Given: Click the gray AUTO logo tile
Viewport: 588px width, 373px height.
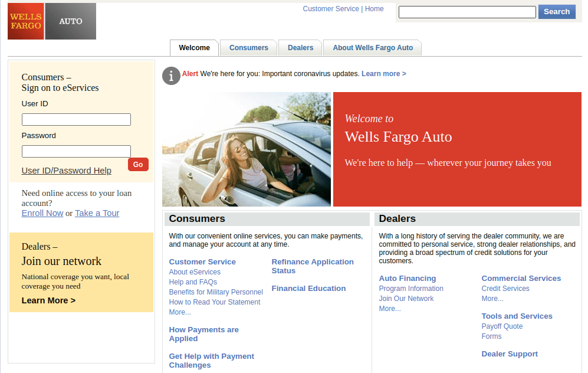Looking at the screenshot, I should (x=71, y=21).
